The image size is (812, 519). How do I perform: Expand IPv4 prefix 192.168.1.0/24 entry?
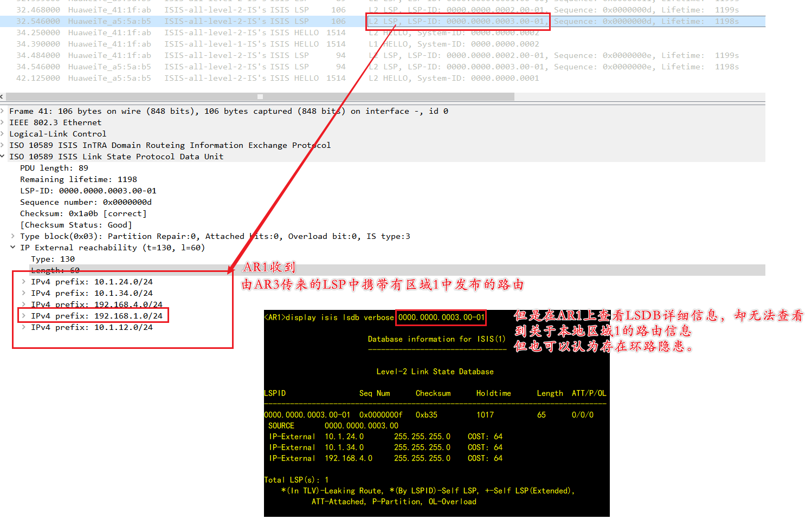click(x=24, y=316)
